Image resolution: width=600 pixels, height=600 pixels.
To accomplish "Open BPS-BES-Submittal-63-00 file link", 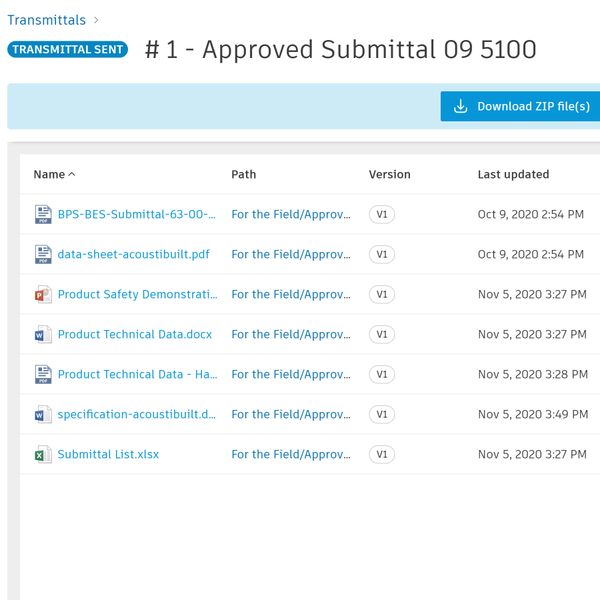I will 137,214.
